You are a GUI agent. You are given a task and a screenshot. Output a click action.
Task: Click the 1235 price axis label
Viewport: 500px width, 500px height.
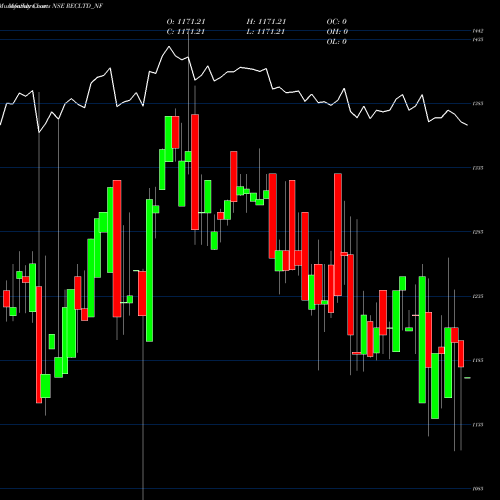coord(478,296)
